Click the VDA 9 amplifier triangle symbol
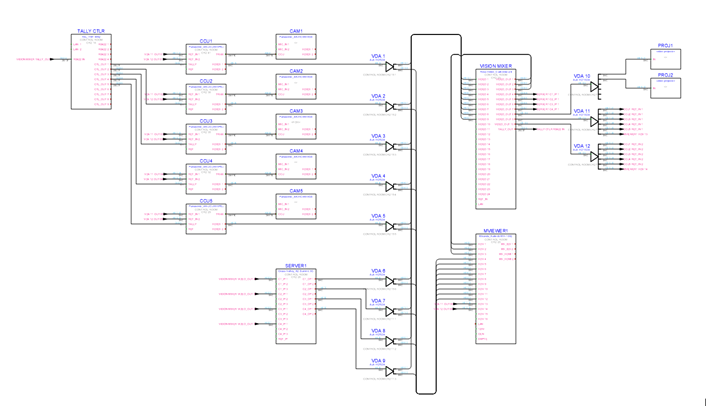706x406 pixels. pos(396,371)
